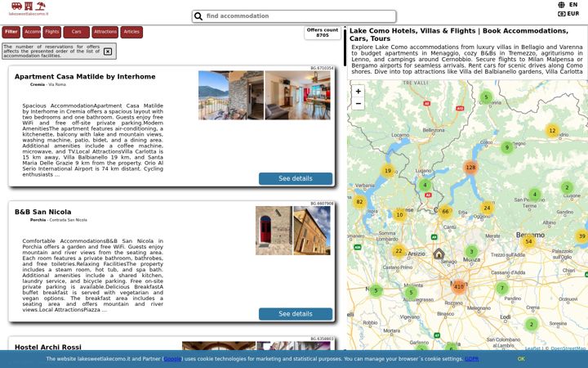This screenshot has height=368, width=588.
Task: Open B&B San Nicola title
Action: [43, 212]
